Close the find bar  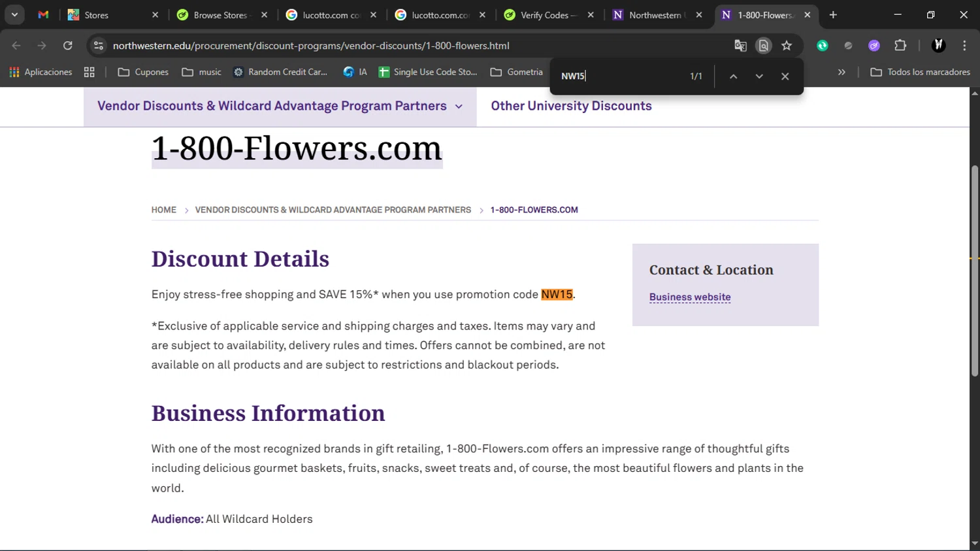785,76
